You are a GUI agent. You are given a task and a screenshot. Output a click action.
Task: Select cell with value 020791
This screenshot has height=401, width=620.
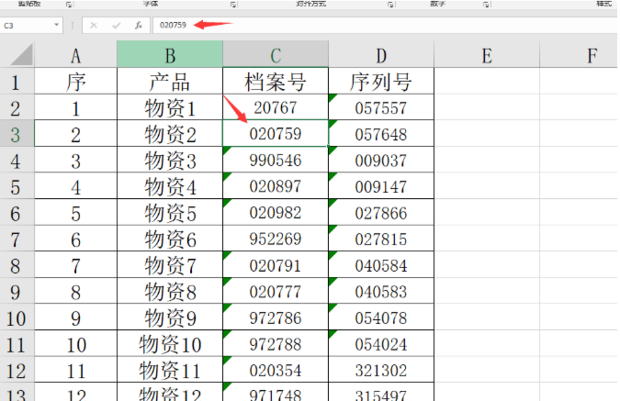click(276, 265)
